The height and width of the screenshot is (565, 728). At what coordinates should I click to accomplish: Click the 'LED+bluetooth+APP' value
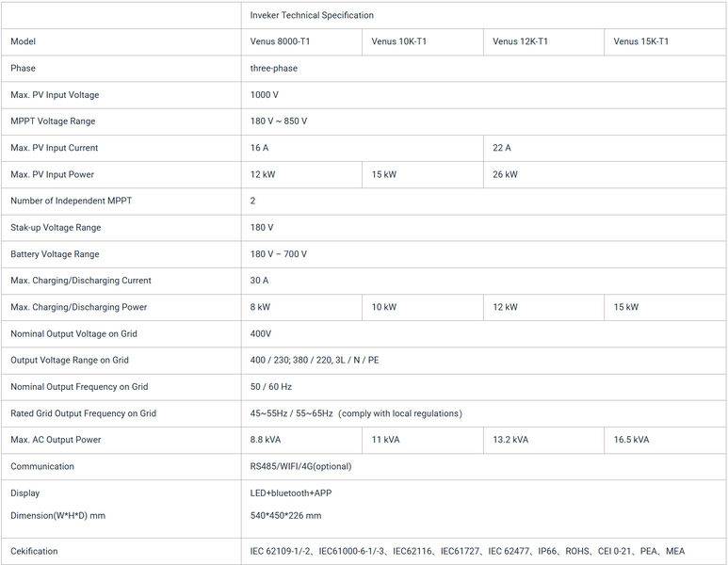(x=291, y=493)
